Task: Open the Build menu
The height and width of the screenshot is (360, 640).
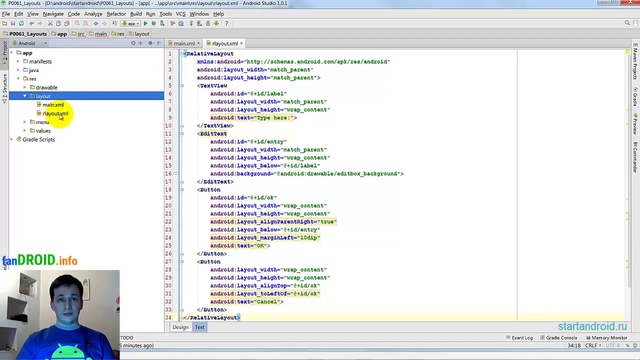Action: tap(136, 14)
